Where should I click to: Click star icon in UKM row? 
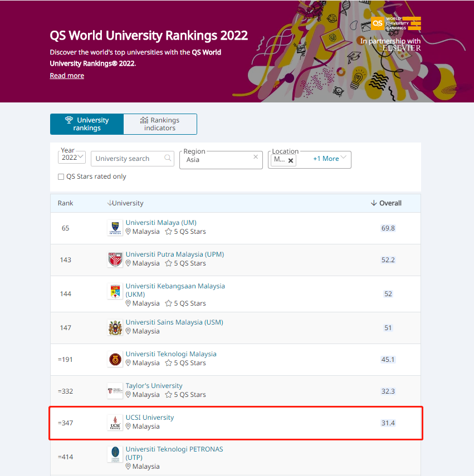[169, 303]
